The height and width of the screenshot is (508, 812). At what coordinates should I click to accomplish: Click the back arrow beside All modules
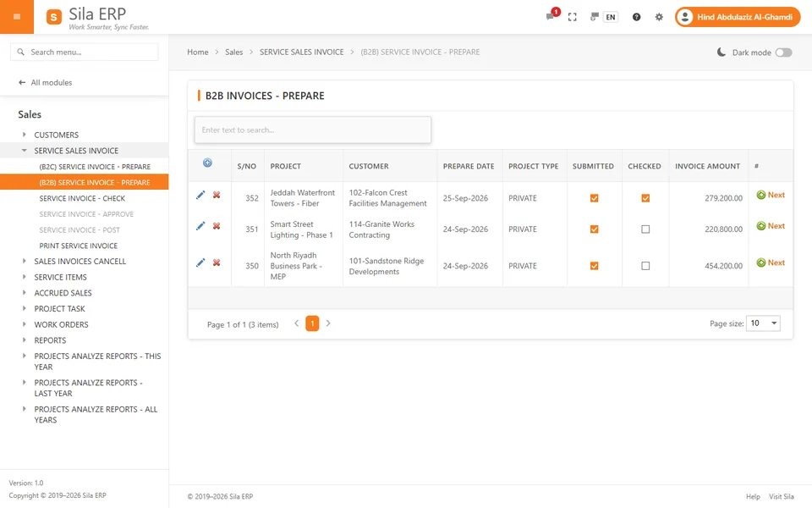(x=22, y=82)
